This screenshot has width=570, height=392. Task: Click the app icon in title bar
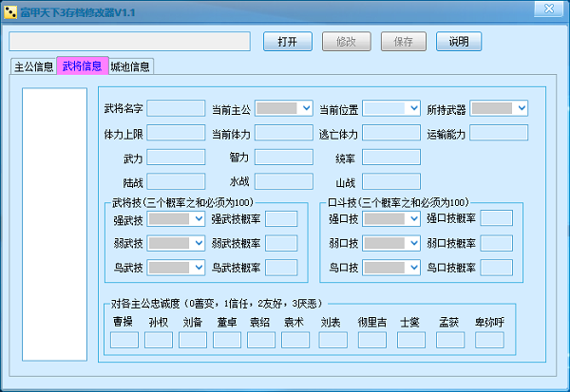click(x=10, y=12)
